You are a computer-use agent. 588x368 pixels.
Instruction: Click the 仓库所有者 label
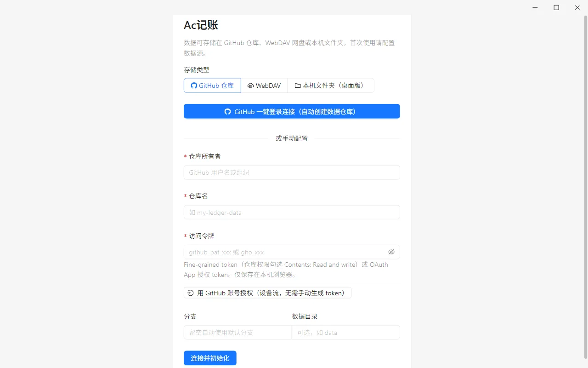(x=205, y=156)
